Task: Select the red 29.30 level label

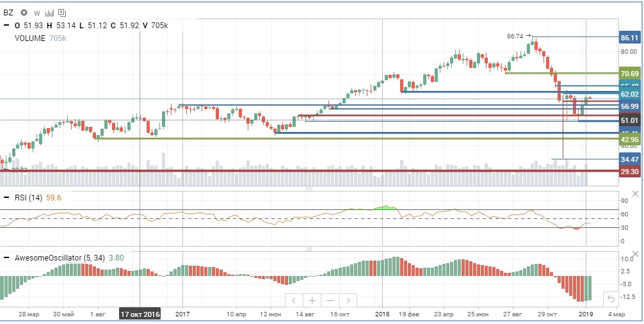Action: point(630,172)
